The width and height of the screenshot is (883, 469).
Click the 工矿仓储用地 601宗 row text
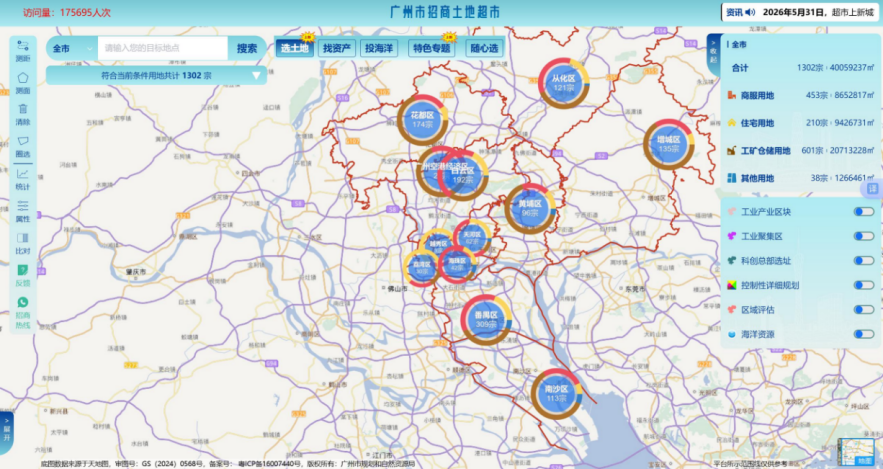click(808, 150)
